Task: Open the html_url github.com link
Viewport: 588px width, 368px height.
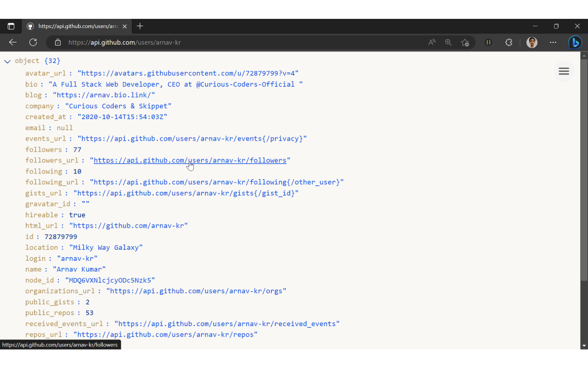Action: coord(129,226)
